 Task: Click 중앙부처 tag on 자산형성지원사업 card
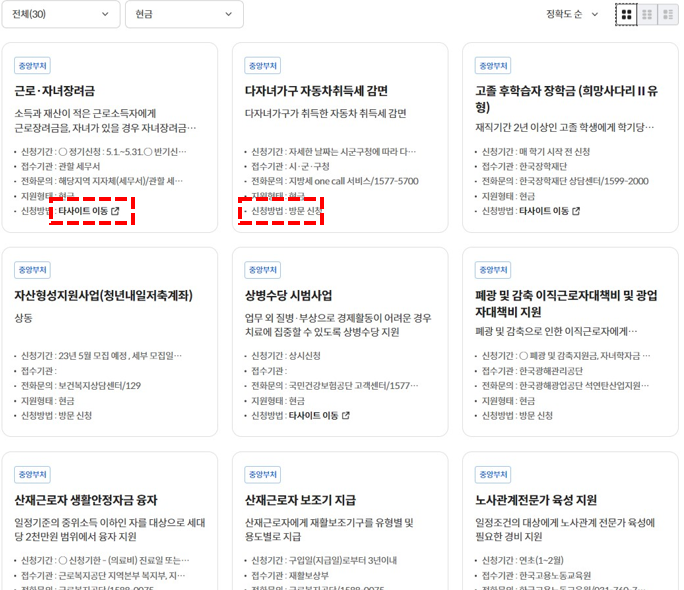pos(32,270)
